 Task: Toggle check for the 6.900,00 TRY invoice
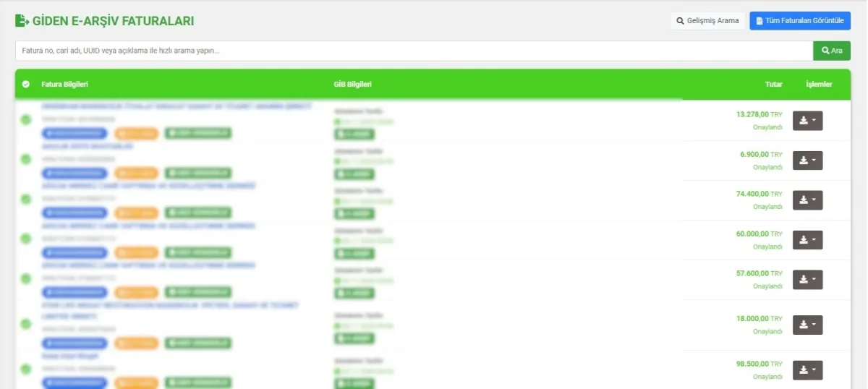coord(26,159)
